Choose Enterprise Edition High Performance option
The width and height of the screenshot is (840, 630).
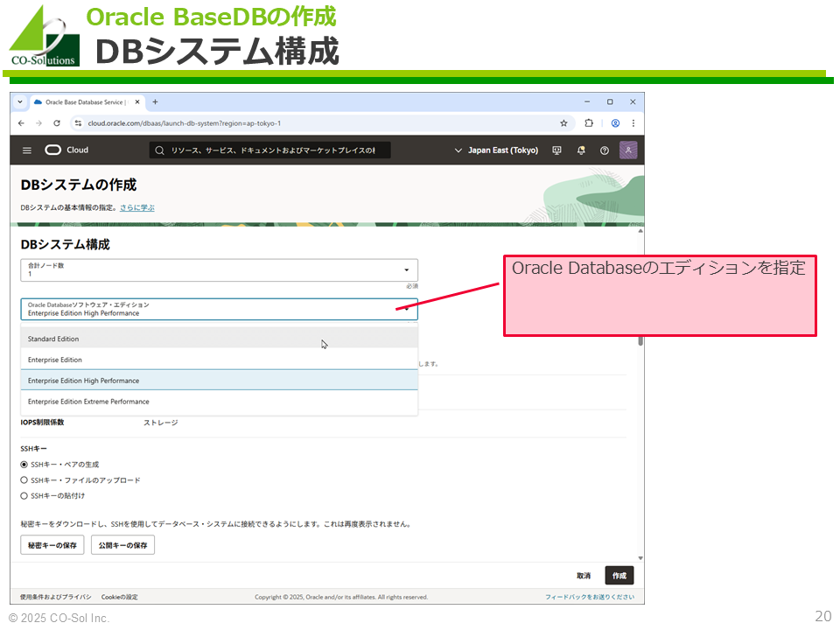click(219, 381)
